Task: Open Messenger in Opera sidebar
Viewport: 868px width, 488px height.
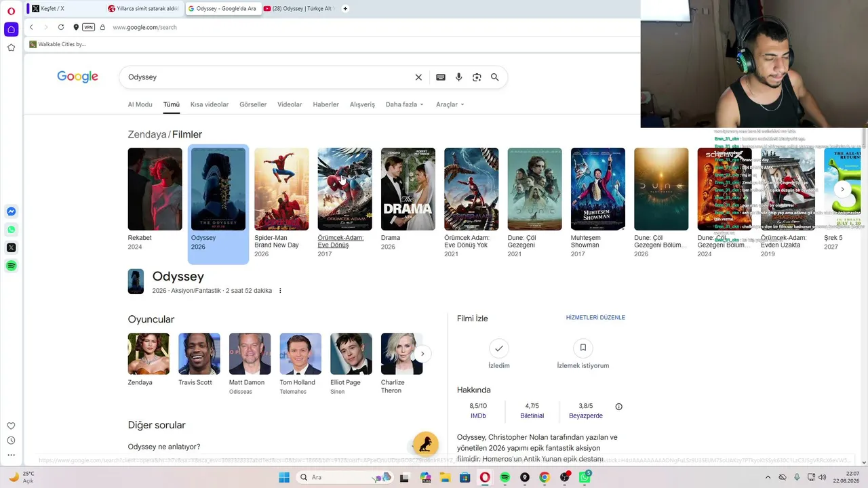Action: (11, 211)
